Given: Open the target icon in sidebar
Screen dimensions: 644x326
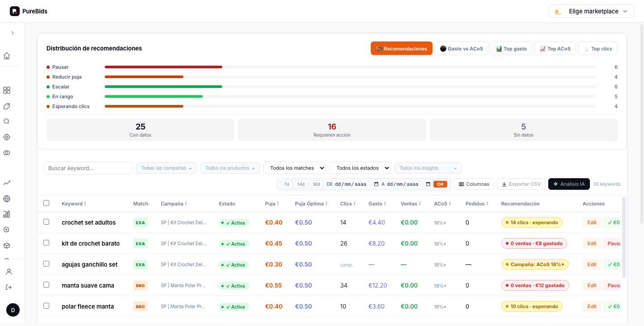Looking at the screenshot, I should [7, 137].
